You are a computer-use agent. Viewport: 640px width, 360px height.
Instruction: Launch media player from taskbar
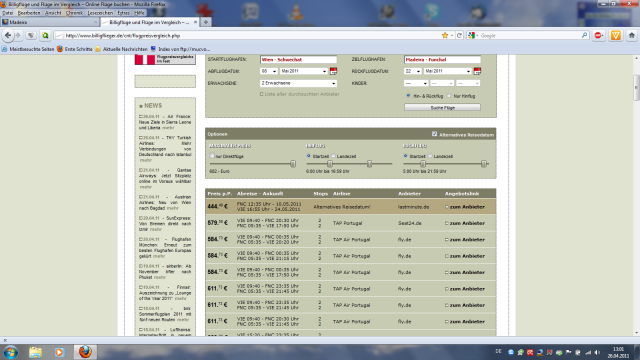tap(60, 352)
